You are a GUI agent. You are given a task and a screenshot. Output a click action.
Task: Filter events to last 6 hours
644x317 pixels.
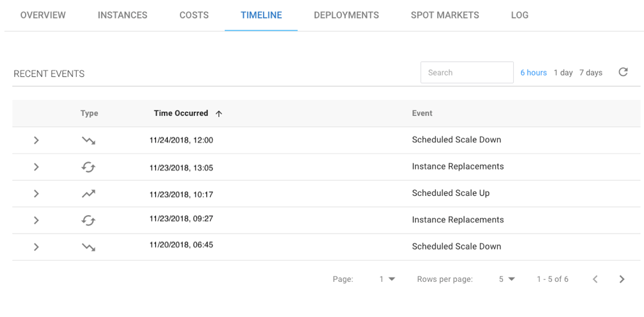coord(534,73)
